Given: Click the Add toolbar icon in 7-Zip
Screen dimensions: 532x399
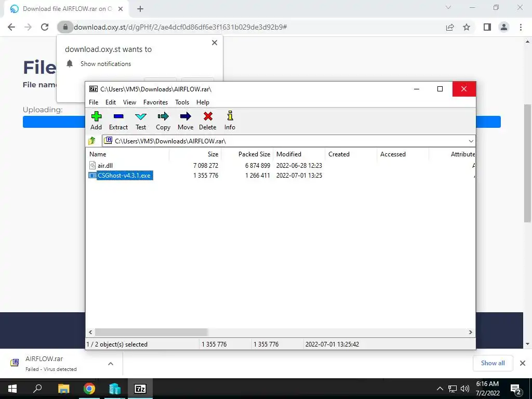Looking at the screenshot, I should point(96,116).
